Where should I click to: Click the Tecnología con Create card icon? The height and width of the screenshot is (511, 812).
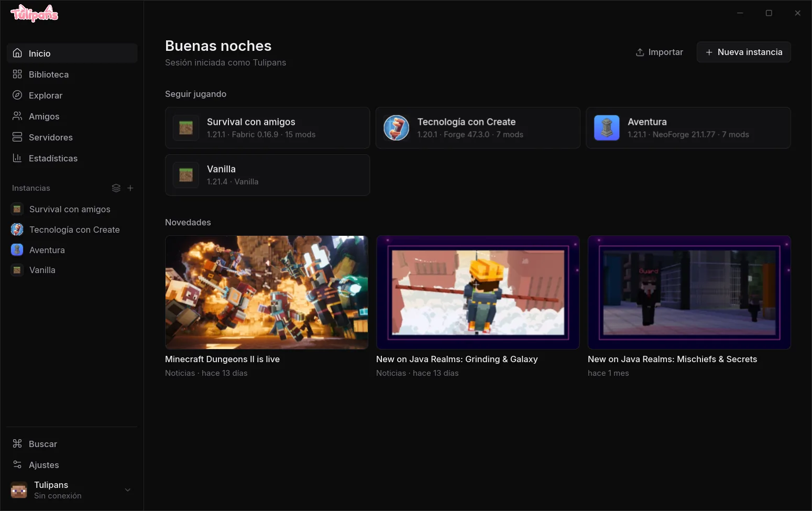tap(397, 128)
